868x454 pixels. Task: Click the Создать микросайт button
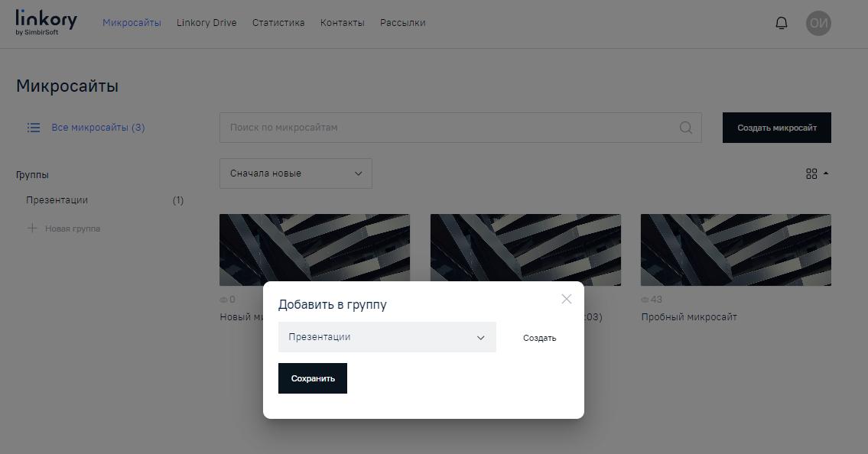pyautogui.click(x=776, y=128)
